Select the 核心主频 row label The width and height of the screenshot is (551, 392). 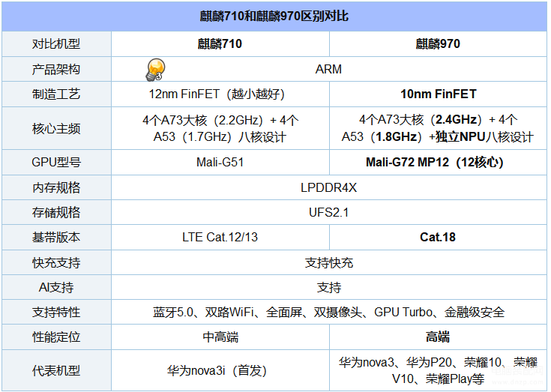(x=56, y=129)
